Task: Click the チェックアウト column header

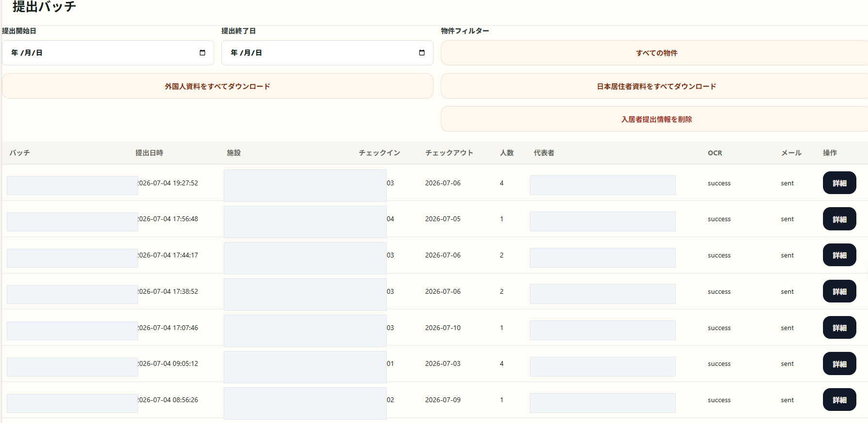Action: tap(449, 153)
